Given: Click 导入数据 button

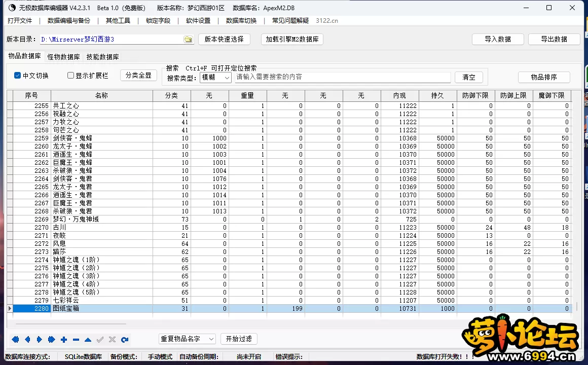Looking at the screenshot, I should click(498, 39).
